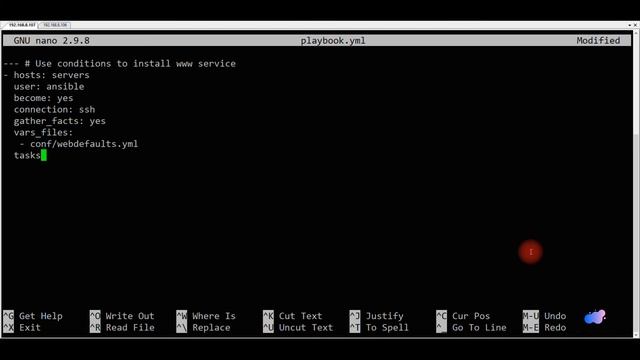
Task: Click the "connection: ssh" line
Action: point(54,109)
